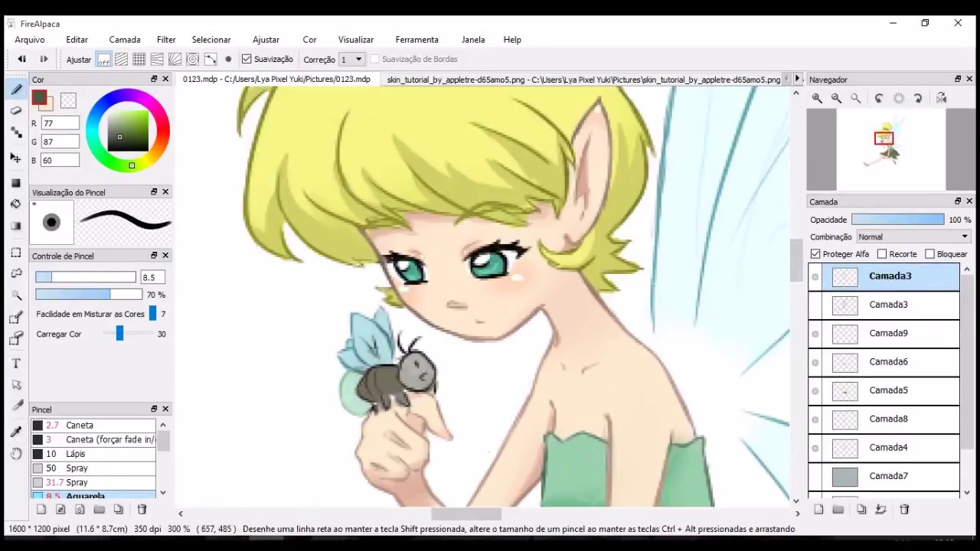
Task: Adjust the Carregar Cor slider
Action: [x=119, y=334]
